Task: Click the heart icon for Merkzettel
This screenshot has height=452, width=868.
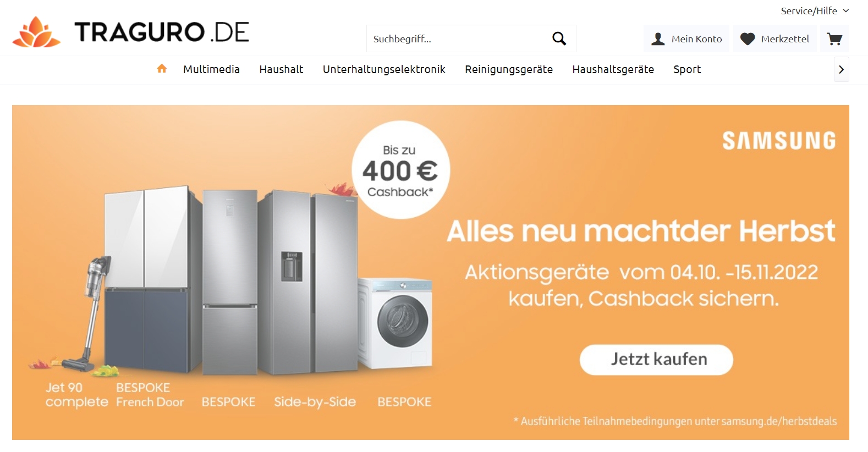Action: pos(748,39)
